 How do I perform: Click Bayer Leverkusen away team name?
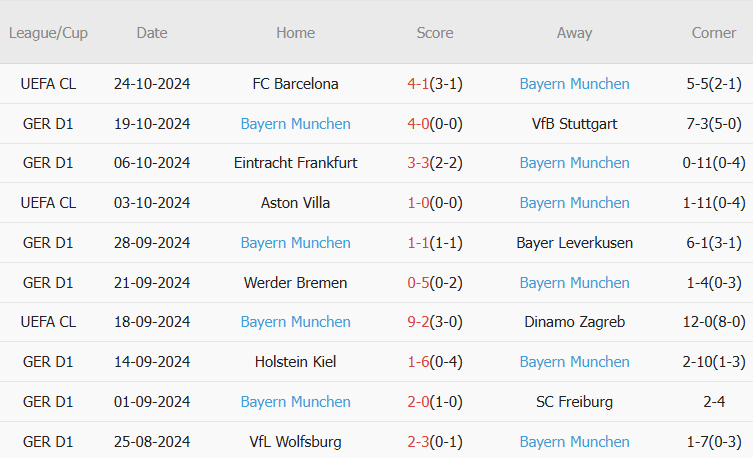[x=574, y=243]
